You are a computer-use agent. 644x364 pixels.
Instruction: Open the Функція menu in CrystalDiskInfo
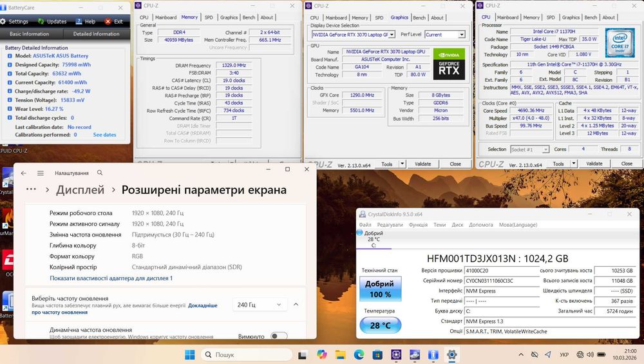click(418, 225)
